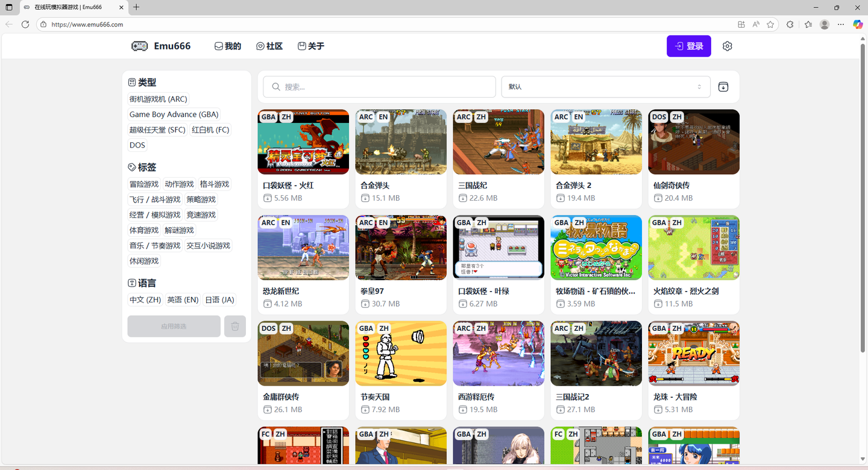Image resolution: width=868 pixels, height=470 pixels.
Task: Click the 登录 login button
Action: click(689, 46)
